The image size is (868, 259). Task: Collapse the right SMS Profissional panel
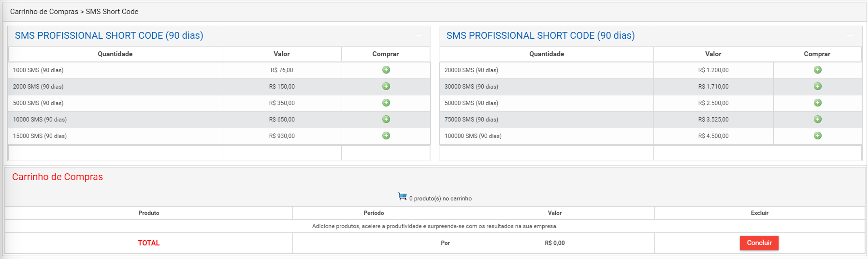(850, 35)
